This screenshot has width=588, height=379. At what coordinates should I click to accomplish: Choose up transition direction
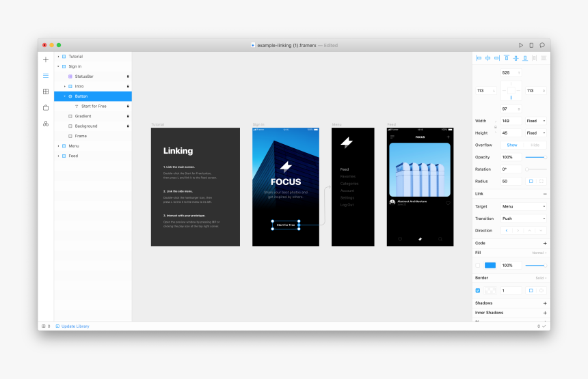point(529,231)
